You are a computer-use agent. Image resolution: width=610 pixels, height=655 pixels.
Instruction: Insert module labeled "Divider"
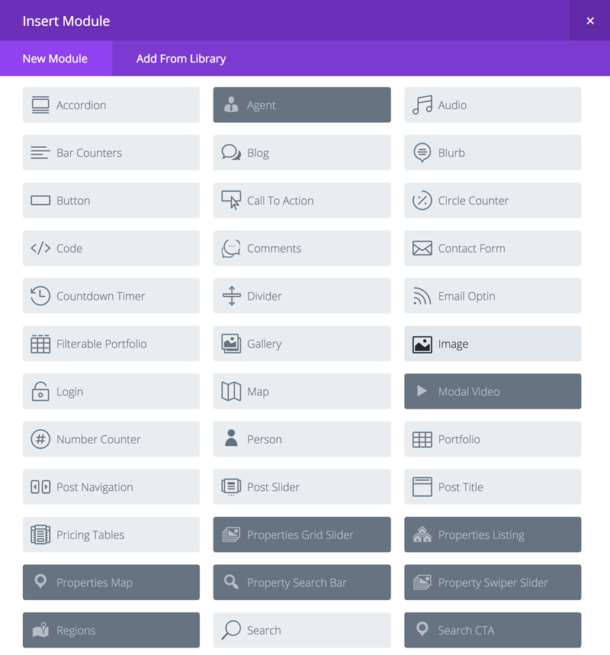coord(302,296)
